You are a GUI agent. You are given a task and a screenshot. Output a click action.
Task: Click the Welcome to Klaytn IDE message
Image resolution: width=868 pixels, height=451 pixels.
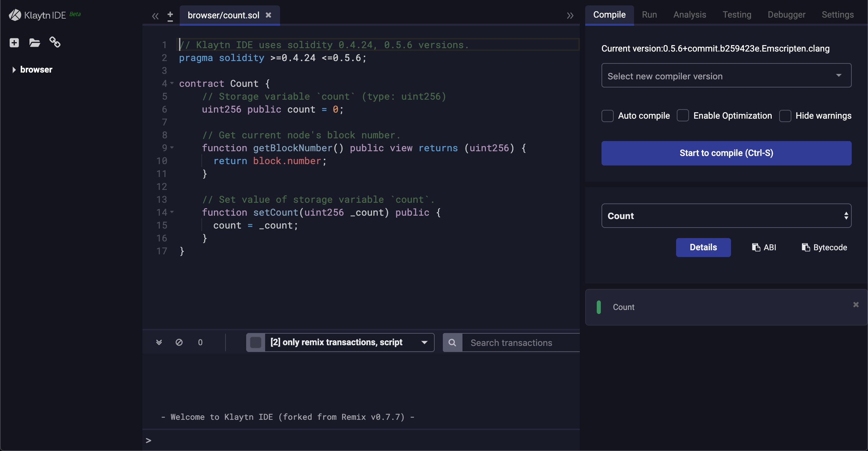point(288,417)
